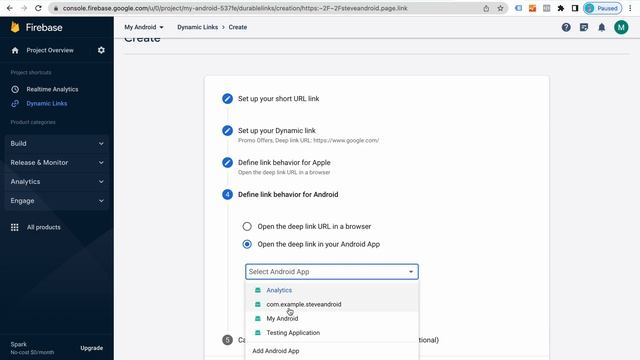640x360 pixels.
Task: Click the browser address bar
Action: [269, 8]
